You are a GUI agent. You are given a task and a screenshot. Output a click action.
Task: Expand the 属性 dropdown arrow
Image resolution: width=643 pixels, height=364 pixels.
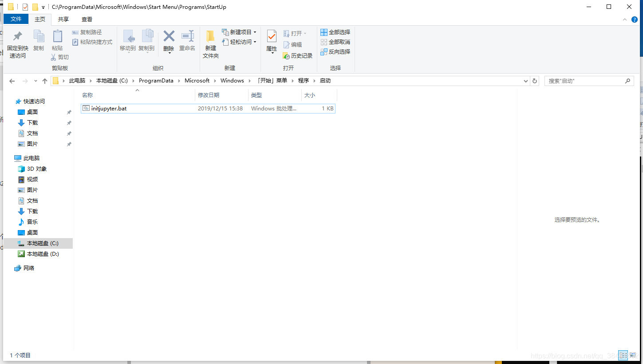point(272,53)
